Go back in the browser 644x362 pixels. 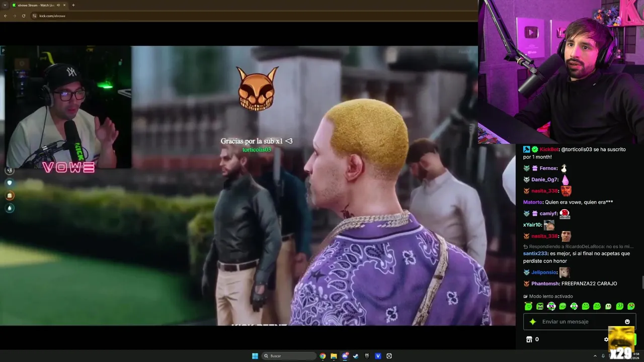coord(6,16)
